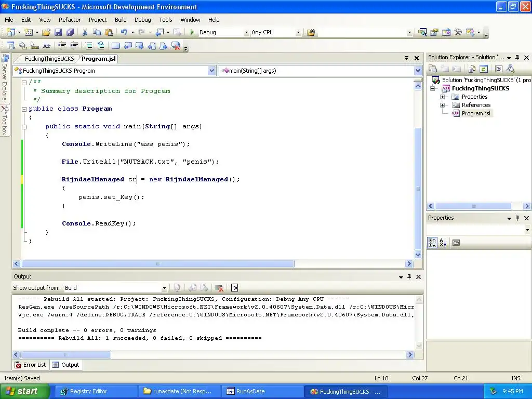Click the code editor horizontal scrollbar thumb
532x399 pixels.
tap(158, 263)
